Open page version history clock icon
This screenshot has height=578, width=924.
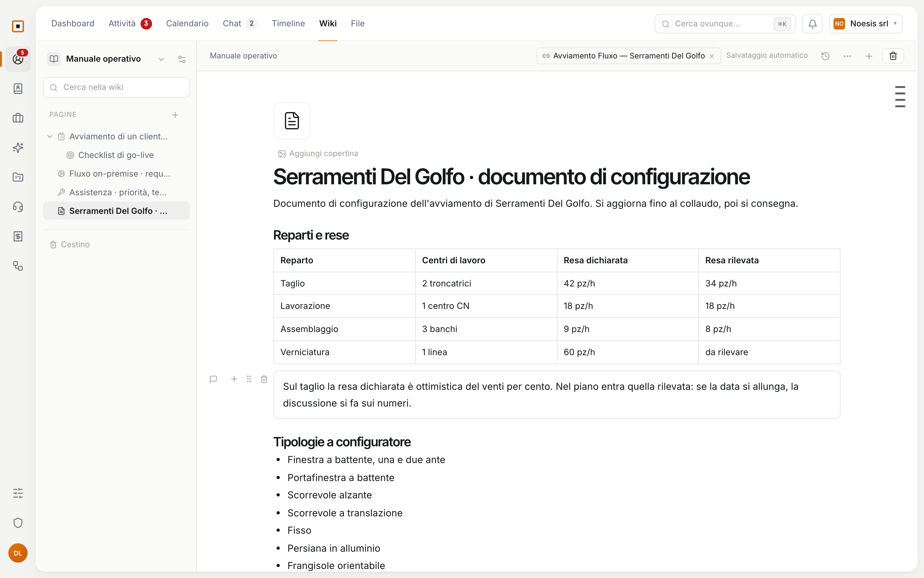(x=825, y=56)
